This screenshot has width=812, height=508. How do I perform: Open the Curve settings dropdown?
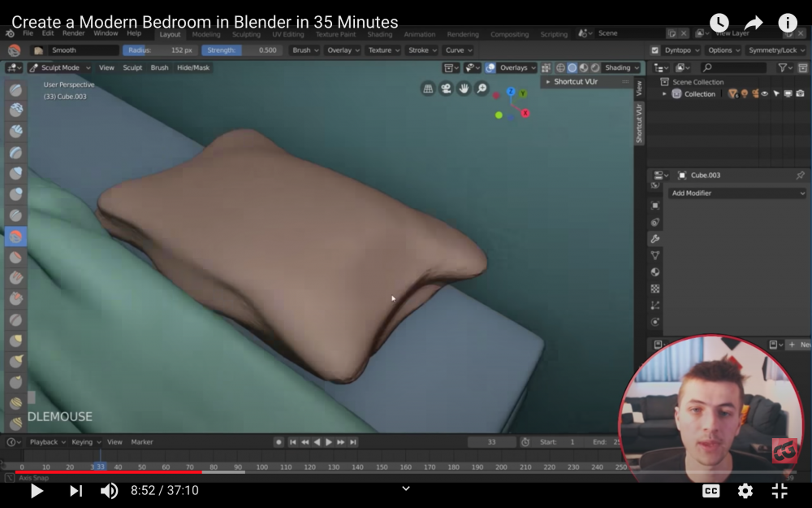tap(458, 50)
